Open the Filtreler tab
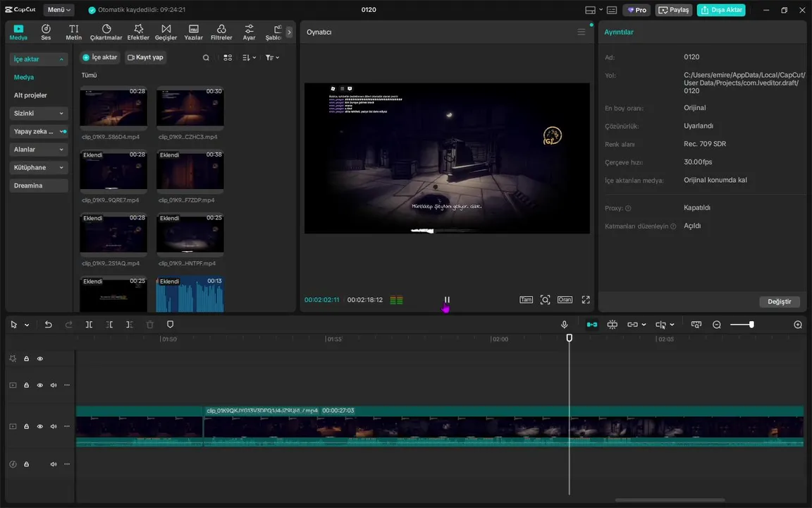The height and width of the screenshot is (508, 812). (x=221, y=32)
